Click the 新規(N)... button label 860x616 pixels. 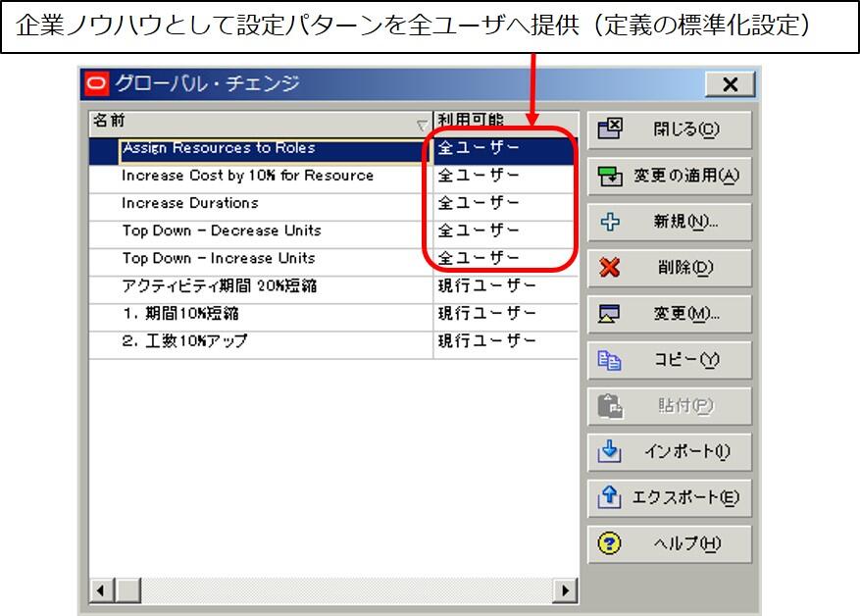685,222
